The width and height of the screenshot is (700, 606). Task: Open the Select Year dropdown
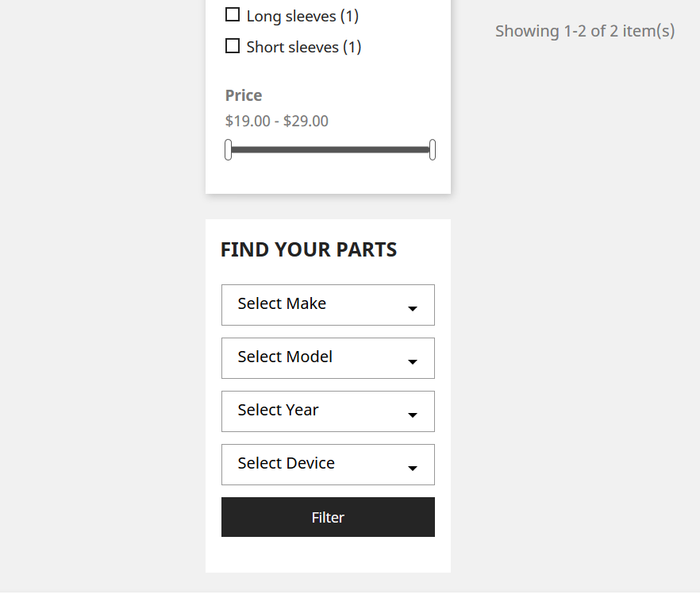pyautogui.click(x=328, y=411)
